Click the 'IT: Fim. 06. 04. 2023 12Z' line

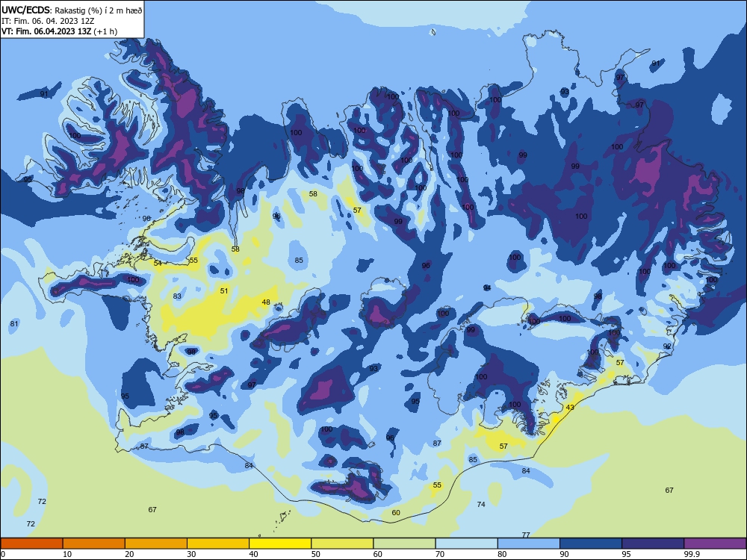coord(48,21)
